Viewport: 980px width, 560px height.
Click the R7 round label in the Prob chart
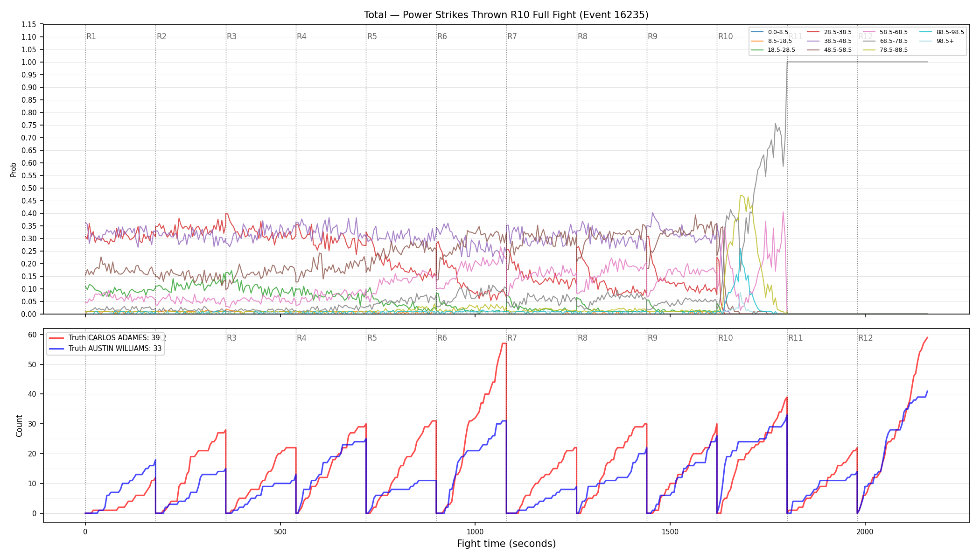512,36
